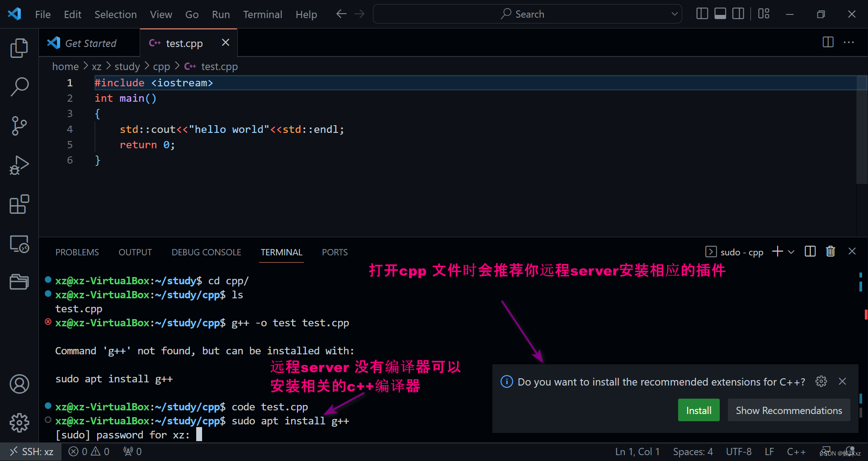The image size is (868, 461).
Task: Select language mode C++ in status bar
Action: click(x=796, y=452)
